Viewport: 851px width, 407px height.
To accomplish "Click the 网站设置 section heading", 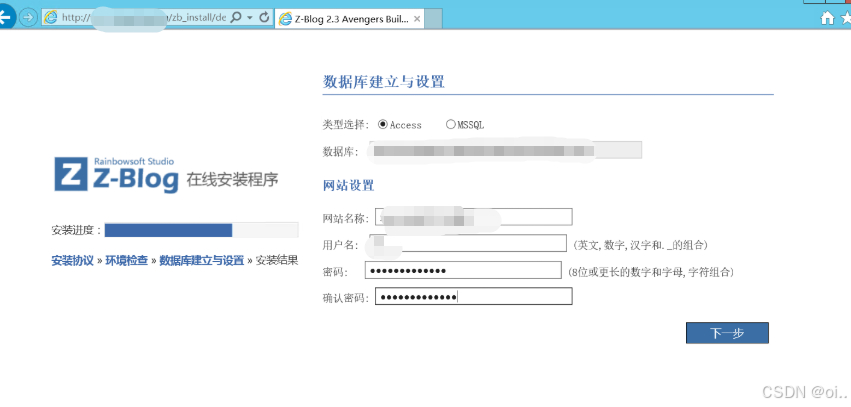I will tap(348, 186).
